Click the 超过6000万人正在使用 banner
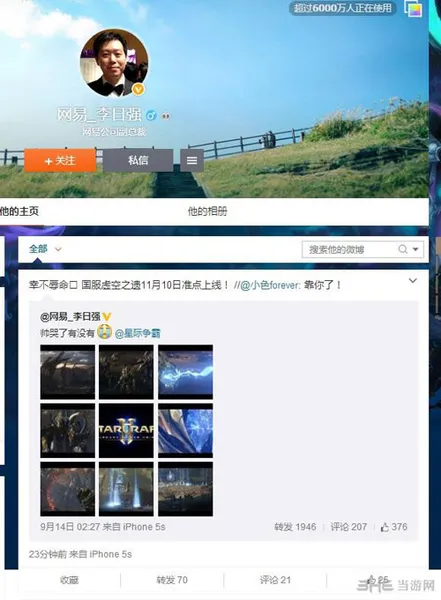The height and width of the screenshot is (600, 441). click(x=343, y=8)
